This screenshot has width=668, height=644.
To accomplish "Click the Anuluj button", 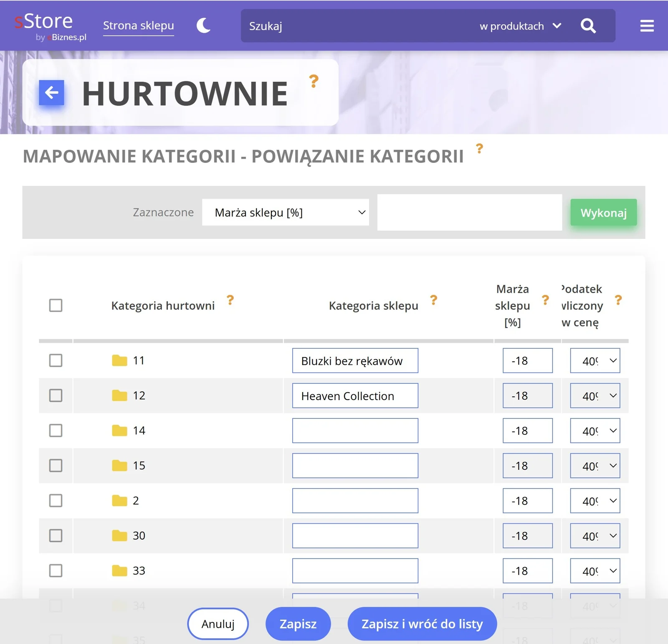I will [218, 624].
